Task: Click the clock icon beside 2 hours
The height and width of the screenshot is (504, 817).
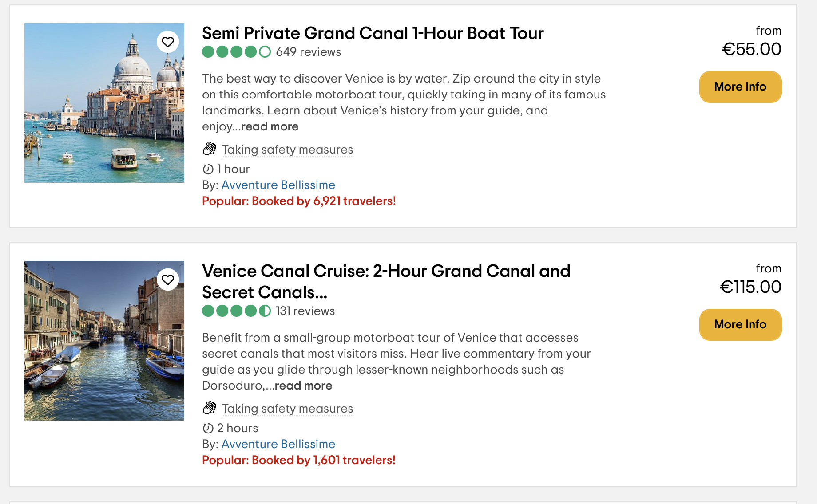Action: [x=208, y=428]
